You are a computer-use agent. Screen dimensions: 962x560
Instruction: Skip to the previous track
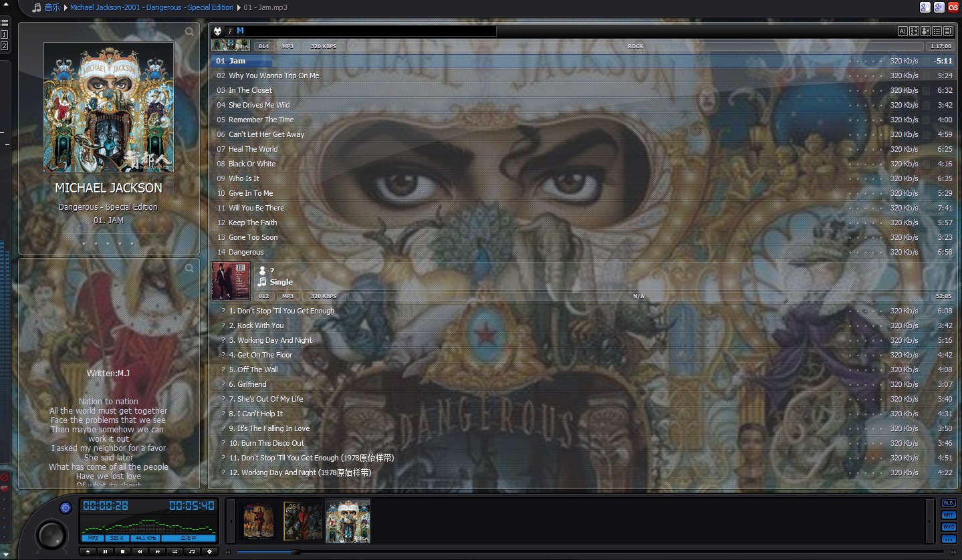tap(140, 552)
